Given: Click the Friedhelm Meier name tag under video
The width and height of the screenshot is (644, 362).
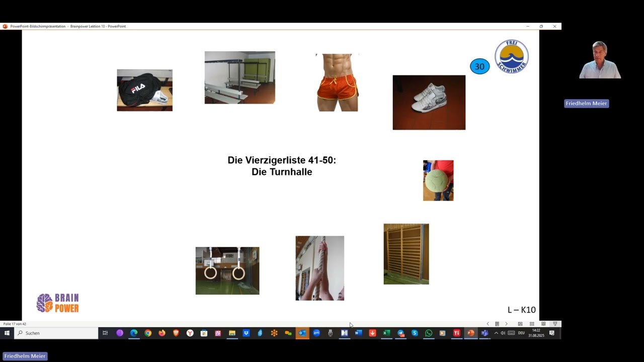Looking at the screenshot, I should [x=586, y=104].
